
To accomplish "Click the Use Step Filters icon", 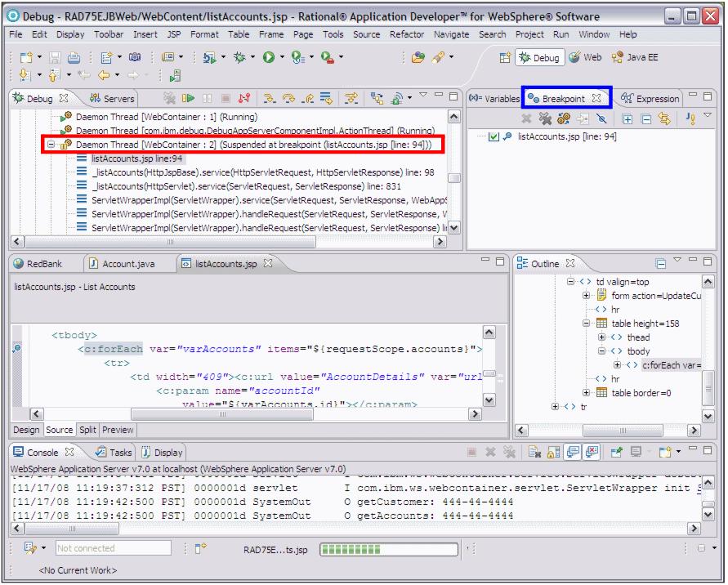I will click(351, 98).
